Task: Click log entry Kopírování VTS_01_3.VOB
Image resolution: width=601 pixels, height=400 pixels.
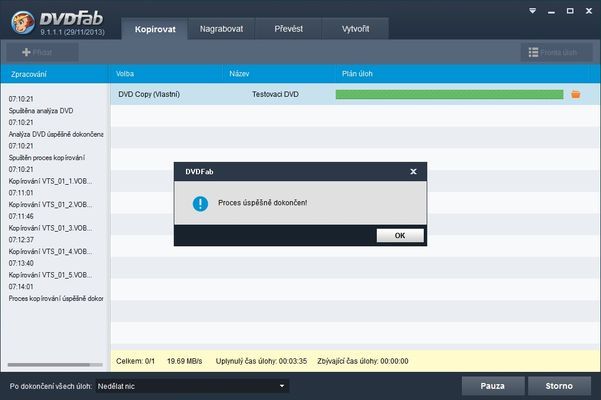Action: (x=50, y=228)
